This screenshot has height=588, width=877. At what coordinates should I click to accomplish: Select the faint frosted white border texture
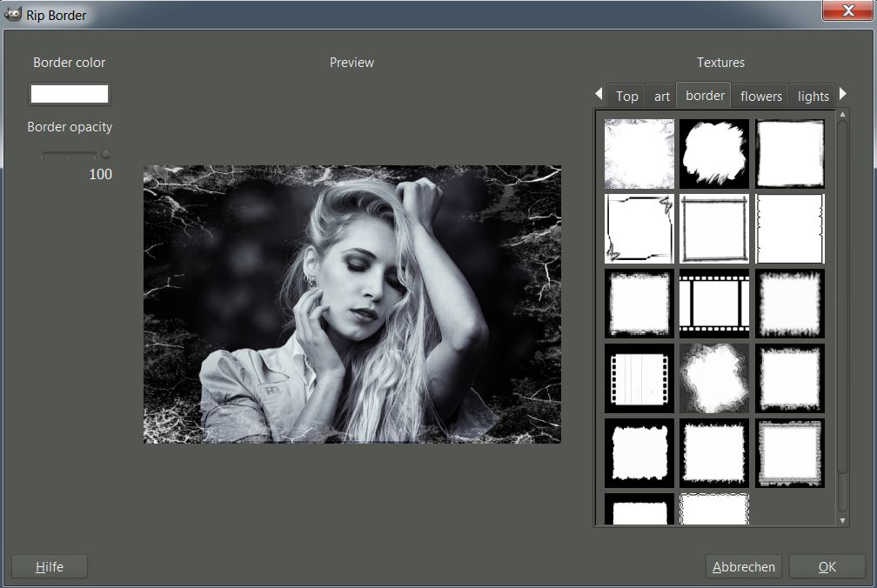click(x=639, y=154)
